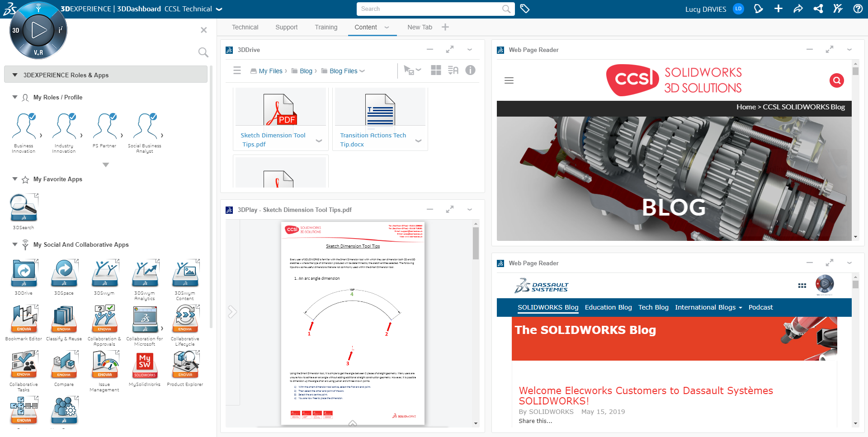The height and width of the screenshot is (437, 868).
Task: Collapse the My Favorite Apps section
Action: pyautogui.click(x=15, y=179)
